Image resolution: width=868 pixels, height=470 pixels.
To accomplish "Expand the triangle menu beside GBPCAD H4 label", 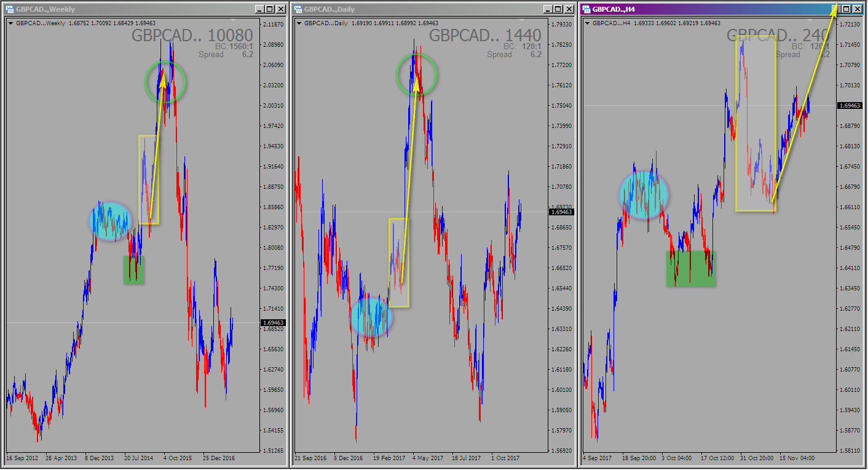I will pyautogui.click(x=588, y=23).
